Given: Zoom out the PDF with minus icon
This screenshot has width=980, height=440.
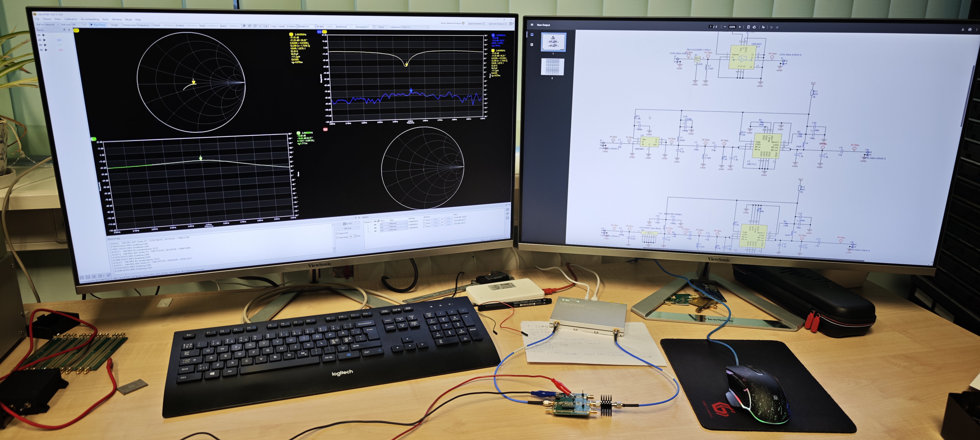Looking at the screenshot, I should tap(725, 27).
